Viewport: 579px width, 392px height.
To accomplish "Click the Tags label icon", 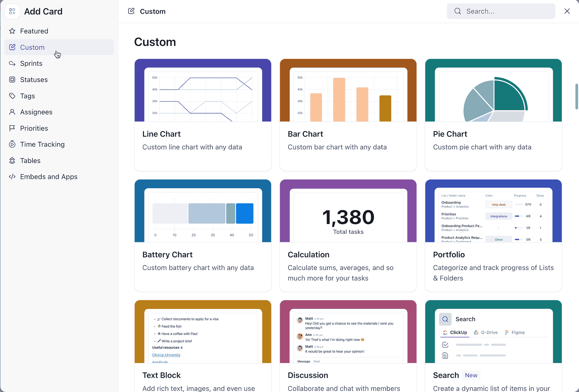I will [12, 96].
